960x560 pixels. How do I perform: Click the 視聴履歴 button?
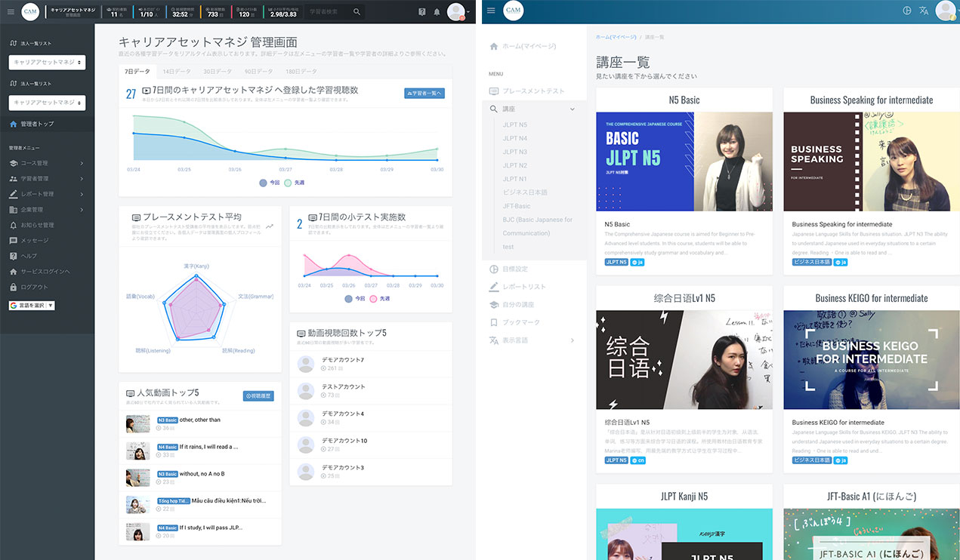(x=258, y=395)
